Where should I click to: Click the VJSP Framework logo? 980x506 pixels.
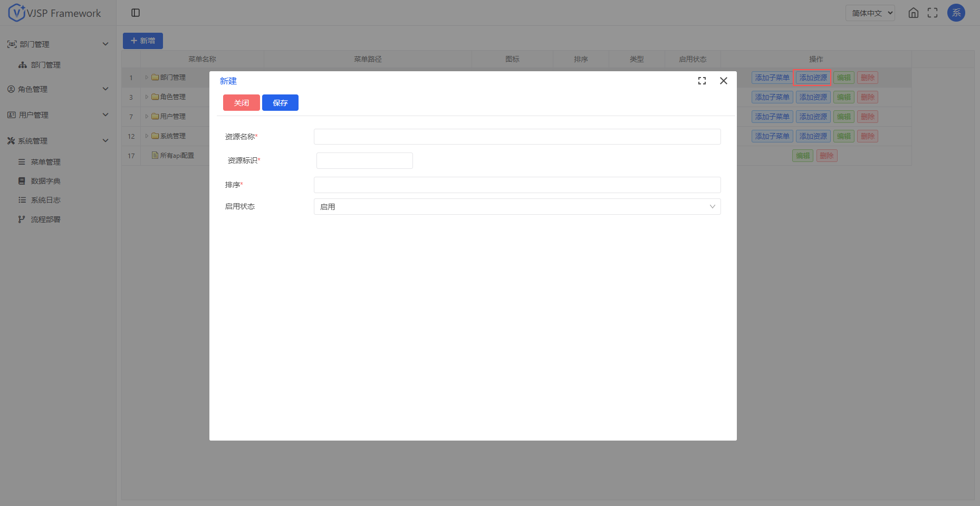55,13
